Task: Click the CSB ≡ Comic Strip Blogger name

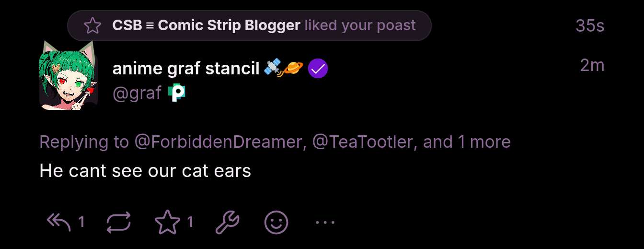Action: [206, 25]
